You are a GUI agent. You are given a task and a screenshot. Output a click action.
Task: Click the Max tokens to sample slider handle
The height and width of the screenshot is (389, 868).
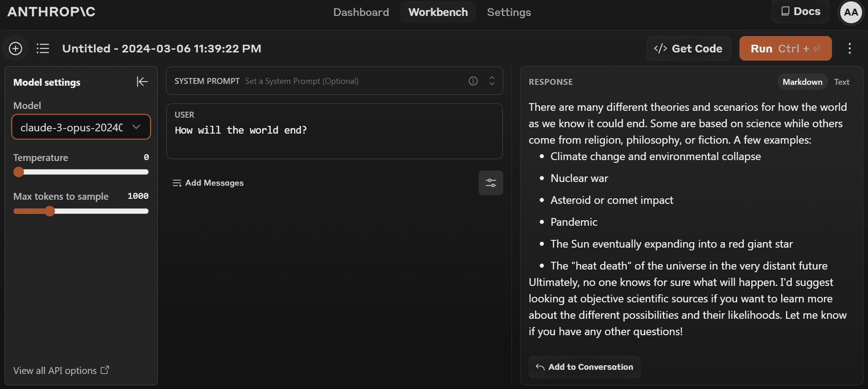click(x=50, y=211)
